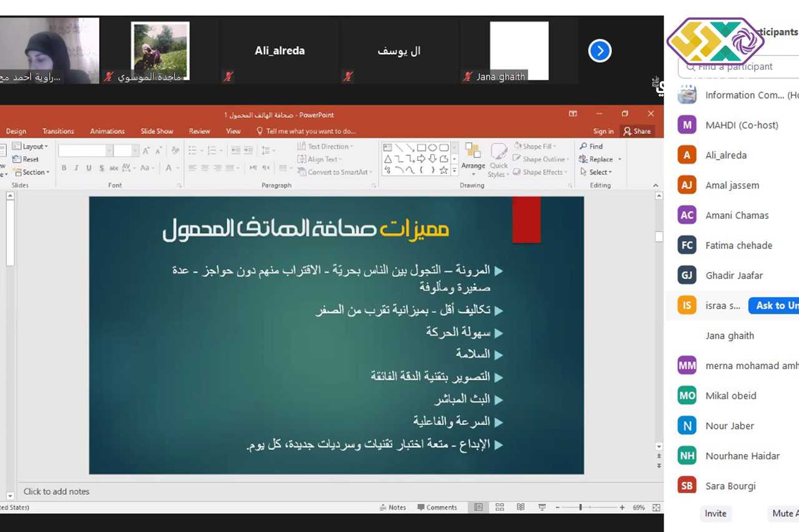Expand the Select dropdown in Editing

coord(596,172)
